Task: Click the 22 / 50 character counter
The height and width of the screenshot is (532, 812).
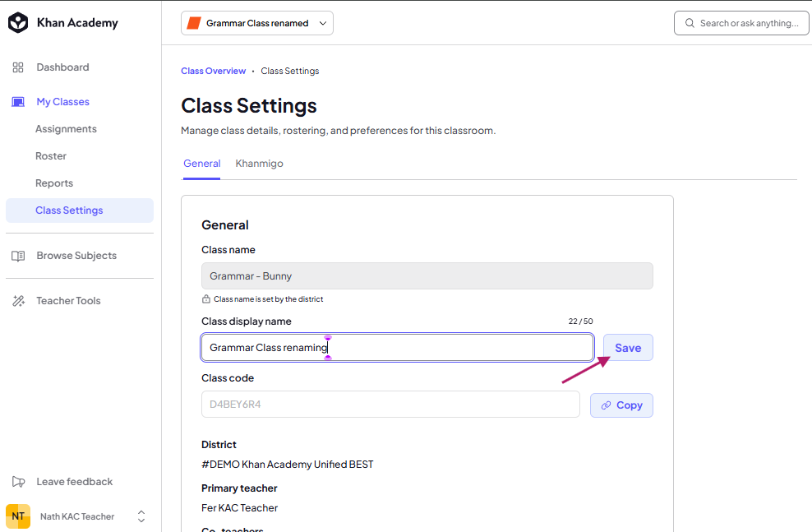Action: coord(580,322)
